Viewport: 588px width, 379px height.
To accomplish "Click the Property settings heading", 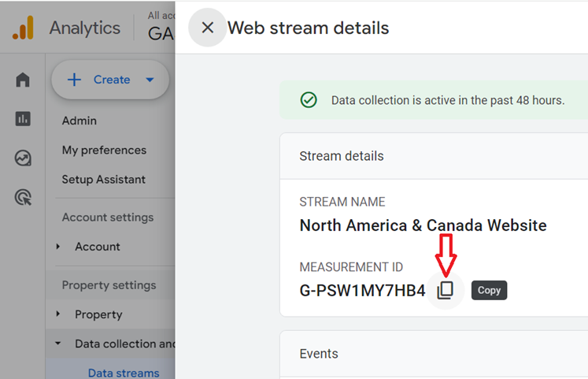I will pyautogui.click(x=109, y=285).
